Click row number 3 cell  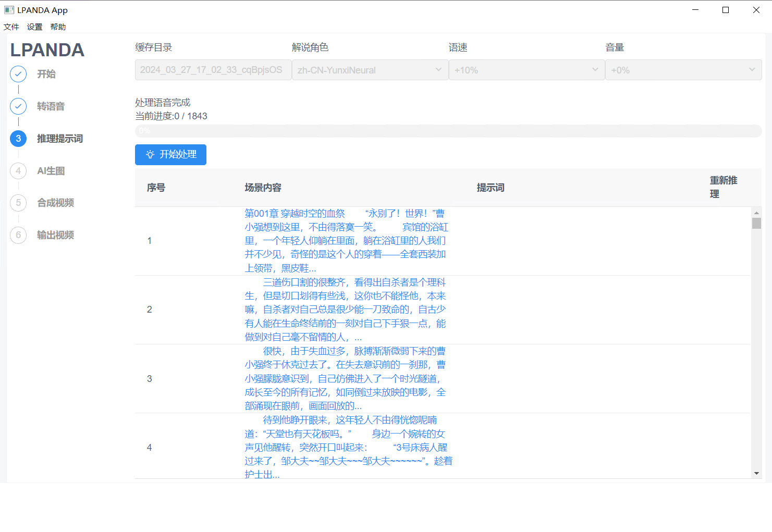[x=150, y=379]
